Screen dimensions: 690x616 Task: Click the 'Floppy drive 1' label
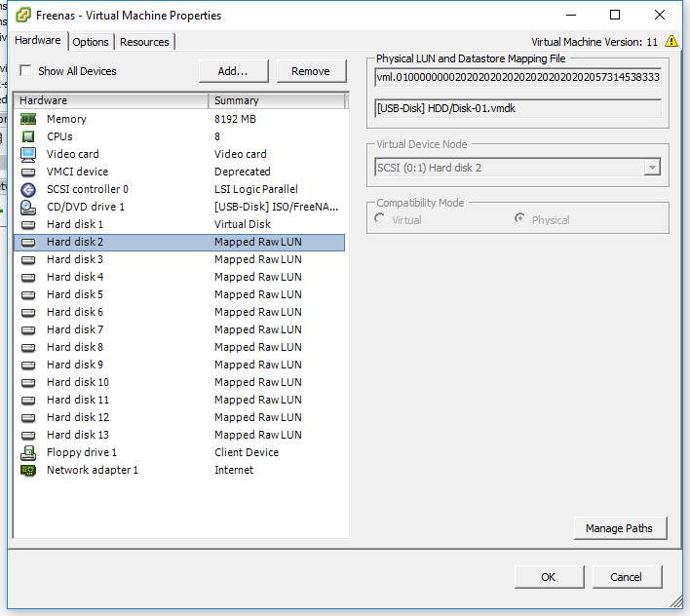(82, 453)
